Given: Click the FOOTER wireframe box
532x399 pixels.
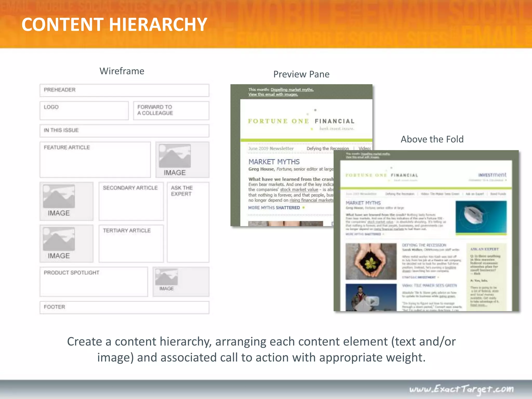Looking at the screenshot, I should [124, 307].
